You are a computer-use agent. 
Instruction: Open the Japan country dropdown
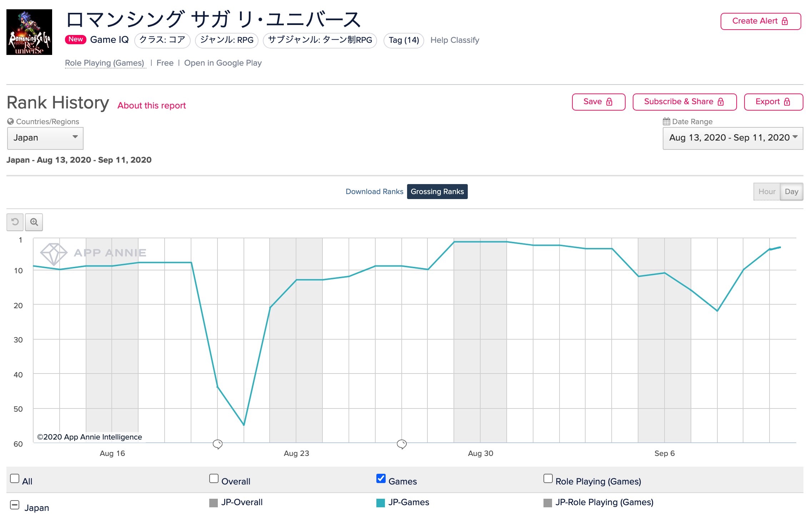(45, 138)
